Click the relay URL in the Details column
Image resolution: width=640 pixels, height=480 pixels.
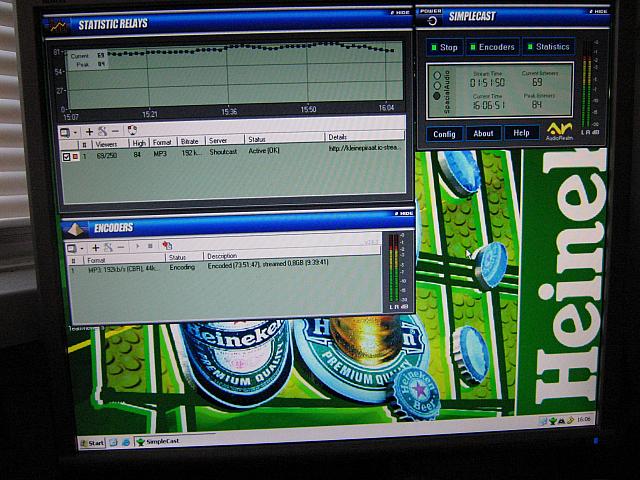365,148
